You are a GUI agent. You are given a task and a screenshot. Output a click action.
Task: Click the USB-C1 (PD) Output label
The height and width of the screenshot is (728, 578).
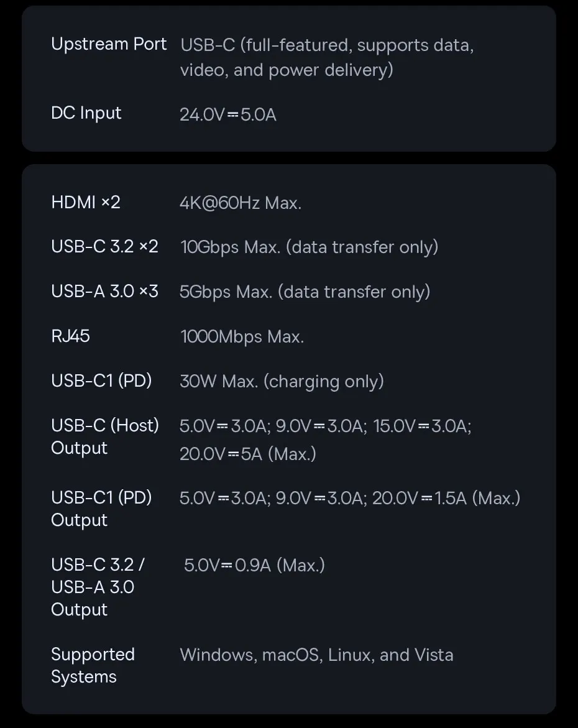tap(101, 509)
